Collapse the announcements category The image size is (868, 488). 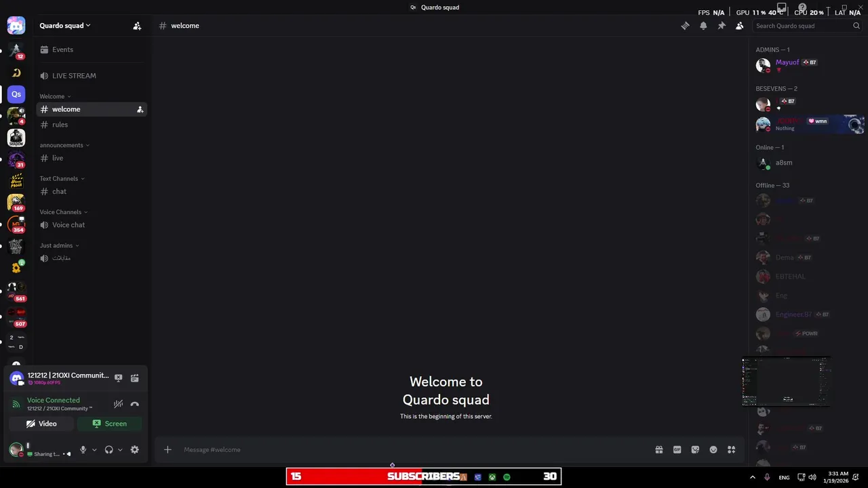point(64,145)
